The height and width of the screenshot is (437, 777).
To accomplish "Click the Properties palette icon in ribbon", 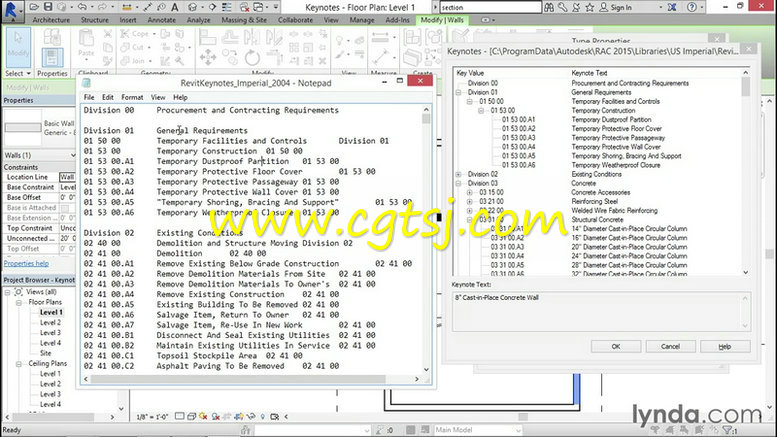I will pyautogui.click(x=52, y=58).
